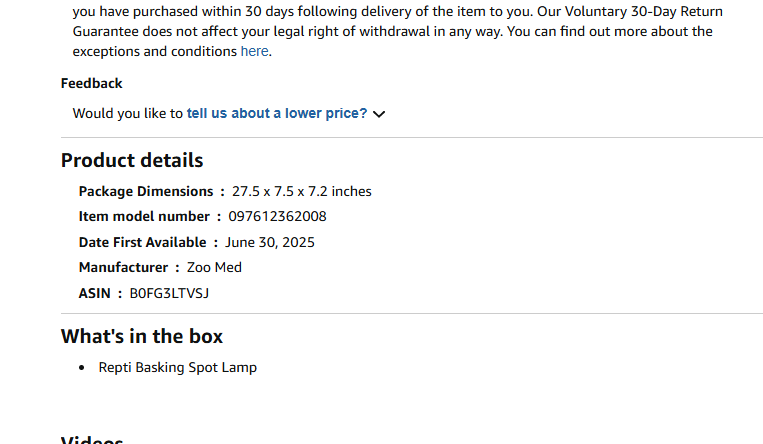Follow the "here" exceptions and conditions link
Viewport: 763px width, 444px height.
[x=254, y=51]
